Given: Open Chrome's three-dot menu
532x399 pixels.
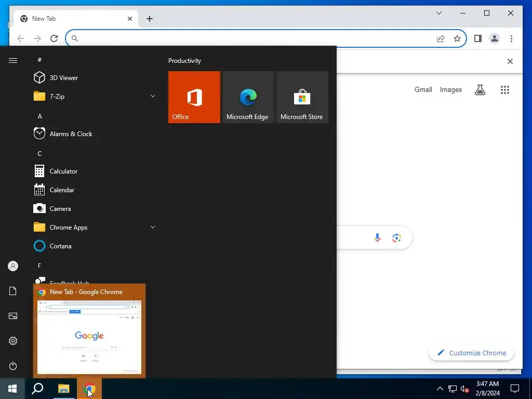Looking at the screenshot, I should click(511, 38).
